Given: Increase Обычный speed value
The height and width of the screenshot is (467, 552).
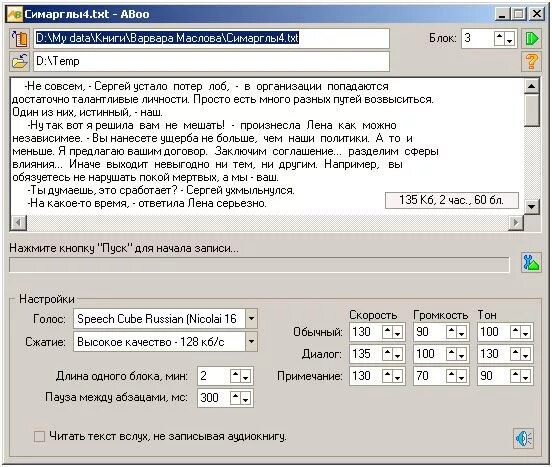Looking at the screenshot, I should click(388, 332).
